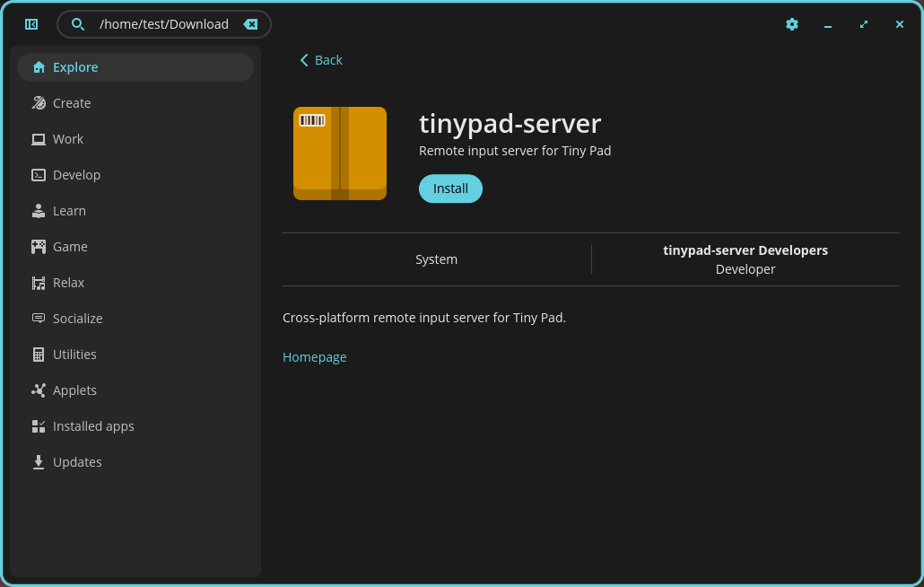
Task: Open the Work category
Action: 135,139
